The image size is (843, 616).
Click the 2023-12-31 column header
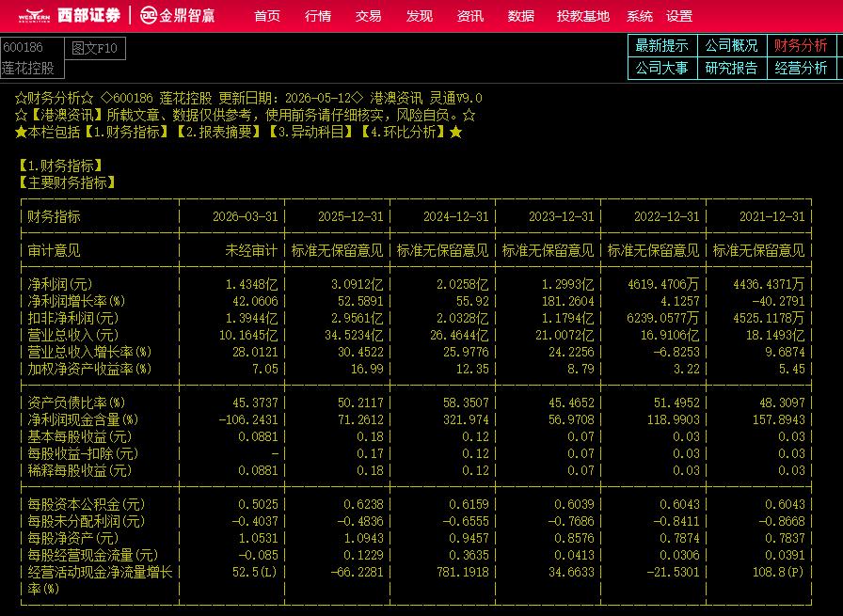click(x=562, y=216)
